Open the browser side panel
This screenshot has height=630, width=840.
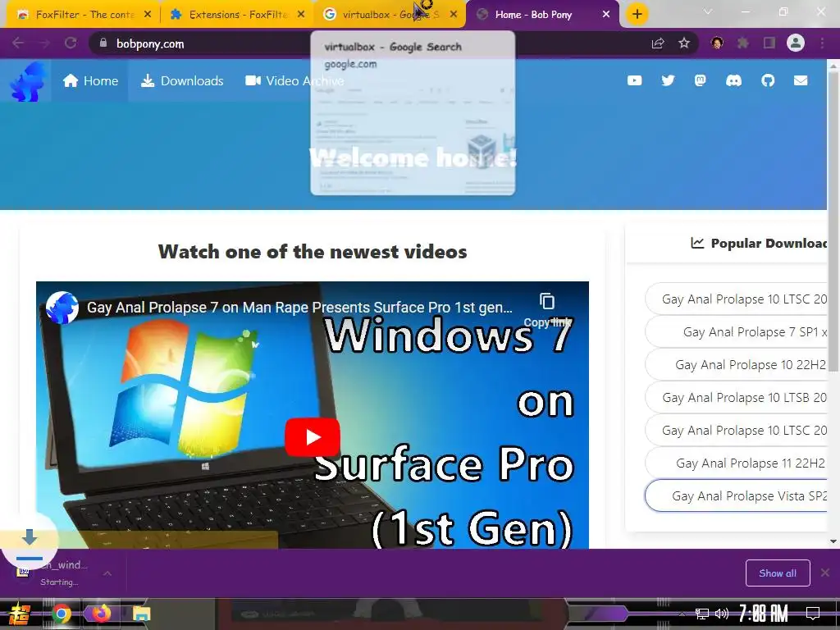(x=769, y=43)
